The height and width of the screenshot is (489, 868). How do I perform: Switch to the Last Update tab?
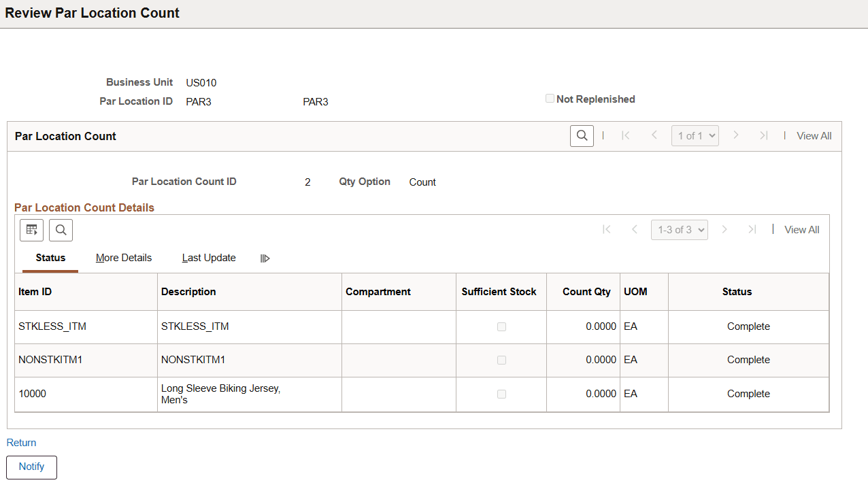tap(209, 258)
